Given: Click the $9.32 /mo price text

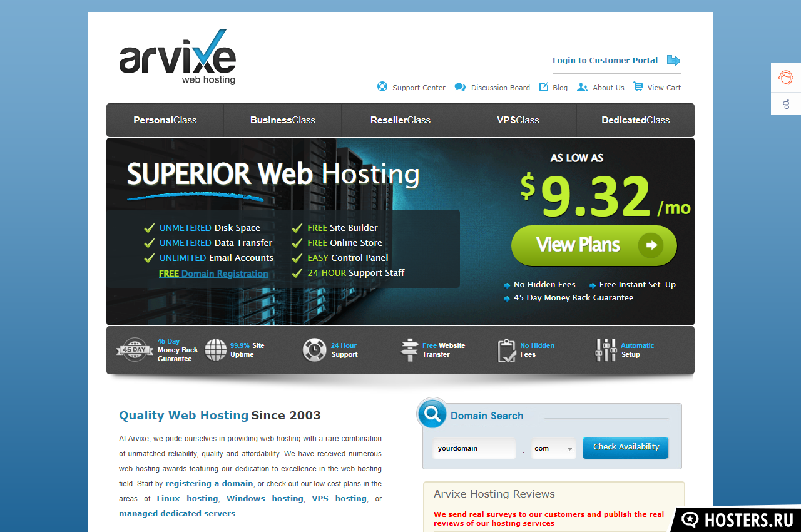Looking at the screenshot, I should pos(606,196).
